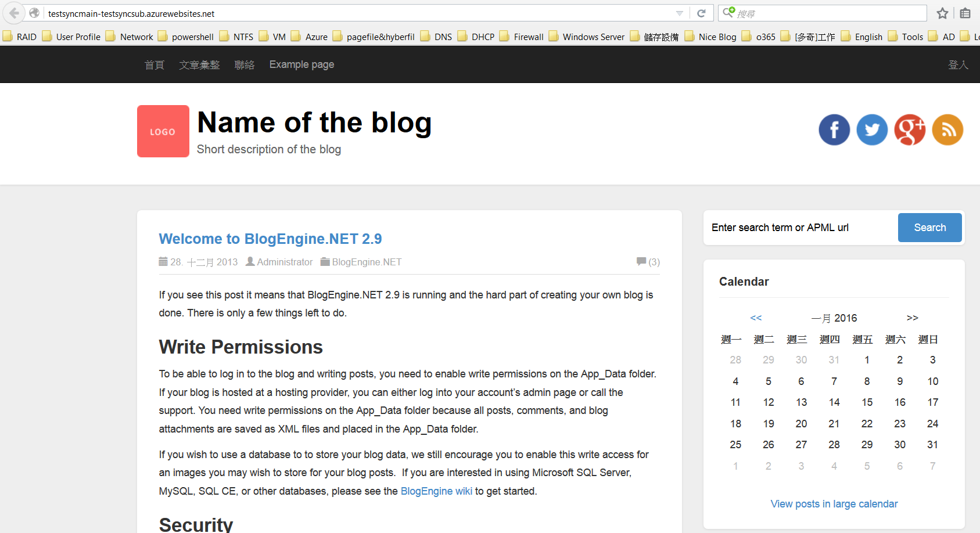This screenshot has height=533, width=980.
Task: Open the 文章彙整 menu item
Action: (x=199, y=65)
